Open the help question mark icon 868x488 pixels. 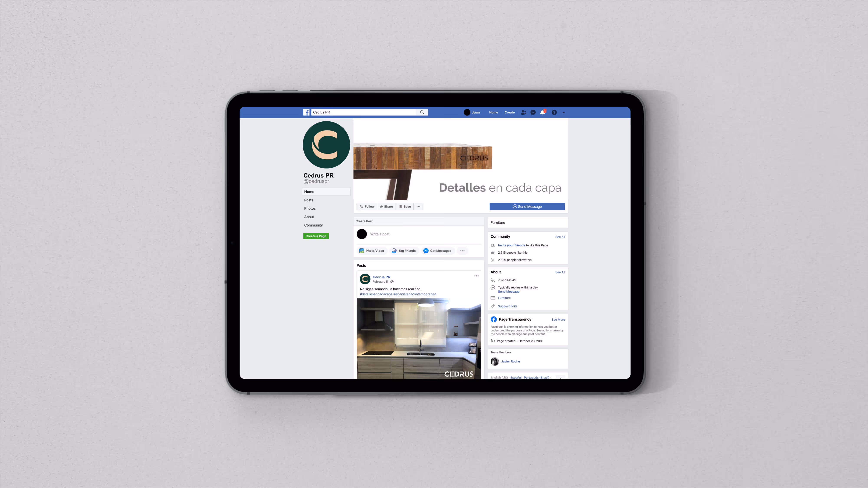click(554, 113)
